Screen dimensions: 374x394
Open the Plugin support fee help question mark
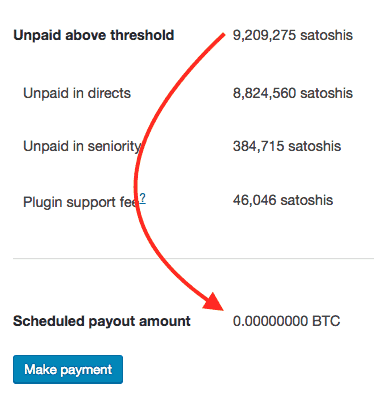(142, 198)
